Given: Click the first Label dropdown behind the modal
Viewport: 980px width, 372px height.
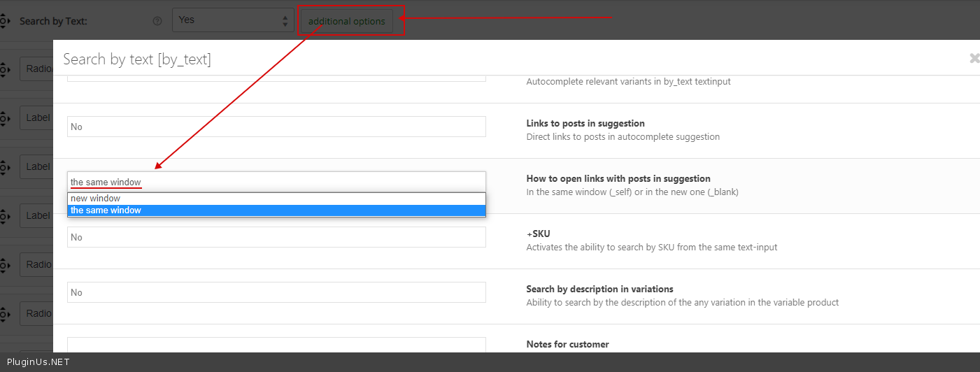Looking at the screenshot, I should point(36,118).
